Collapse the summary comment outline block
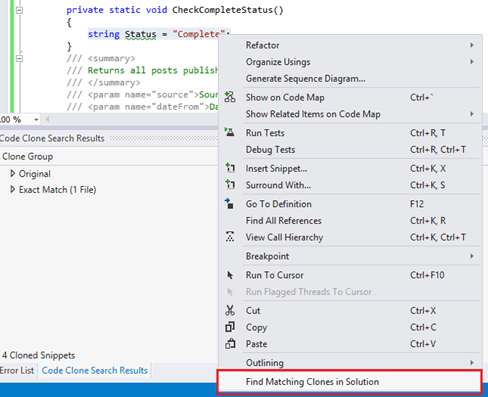The width and height of the screenshot is (488, 397). click(19, 59)
